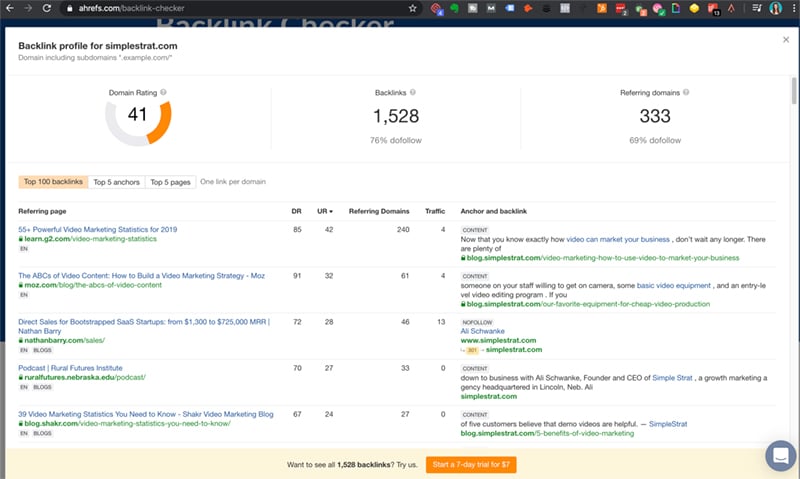Open blog.simplestrat.com 5-benefits-of-video-marketing URL
The height and width of the screenshot is (479, 800).
click(x=547, y=433)
